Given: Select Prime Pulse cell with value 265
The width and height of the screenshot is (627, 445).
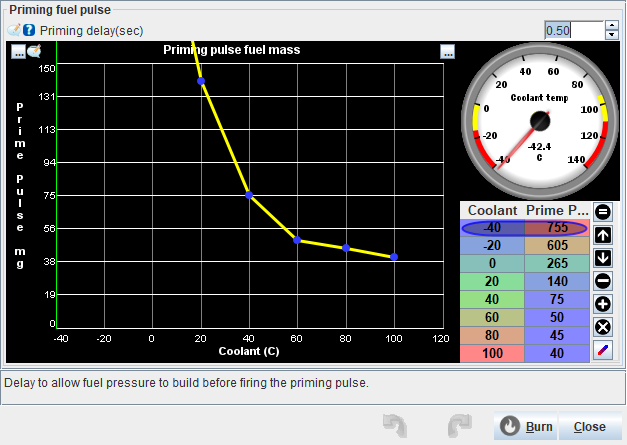Looking at the screenshot, I should (x=557, y=263).
